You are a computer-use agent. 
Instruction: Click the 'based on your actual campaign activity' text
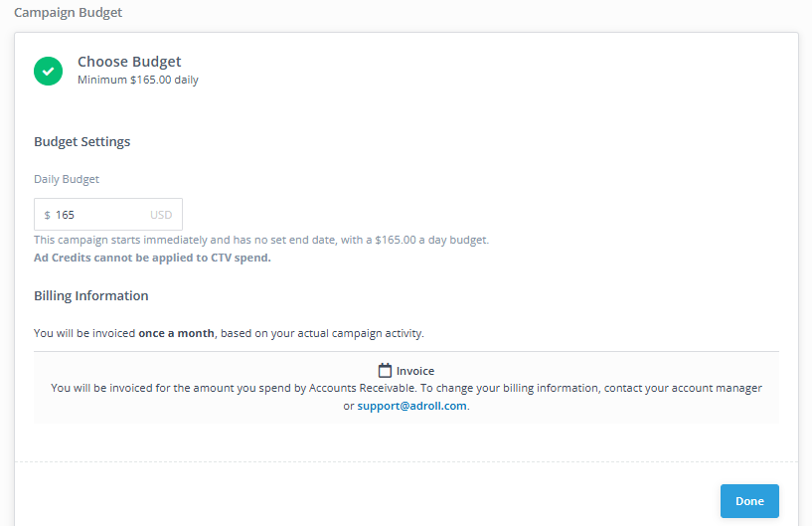(323, 333)
